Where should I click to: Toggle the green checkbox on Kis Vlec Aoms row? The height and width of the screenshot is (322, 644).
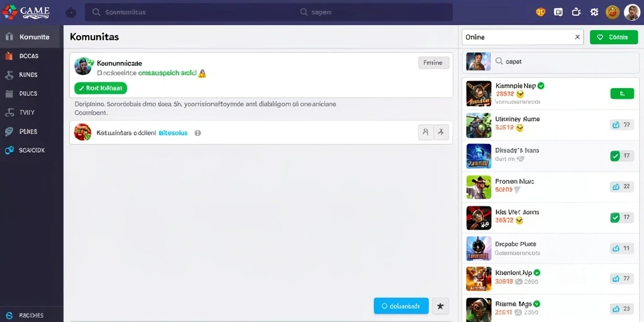click(615, 218)
